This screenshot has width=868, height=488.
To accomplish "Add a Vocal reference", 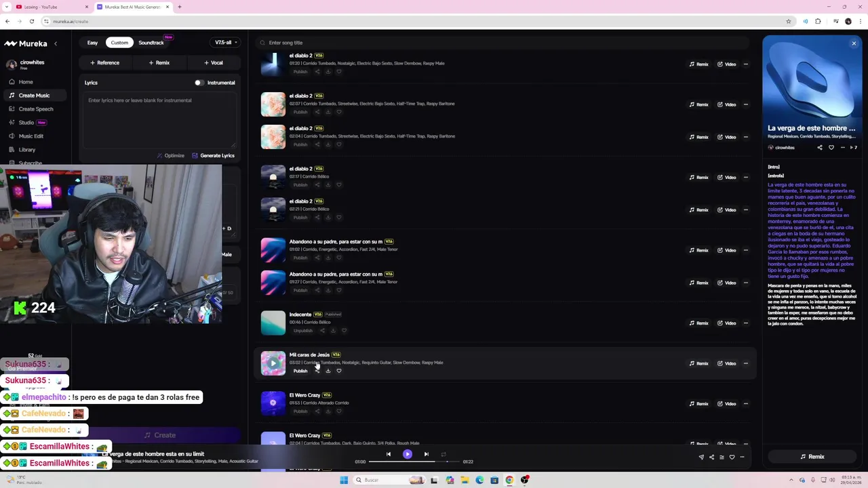I will [214, 62].
